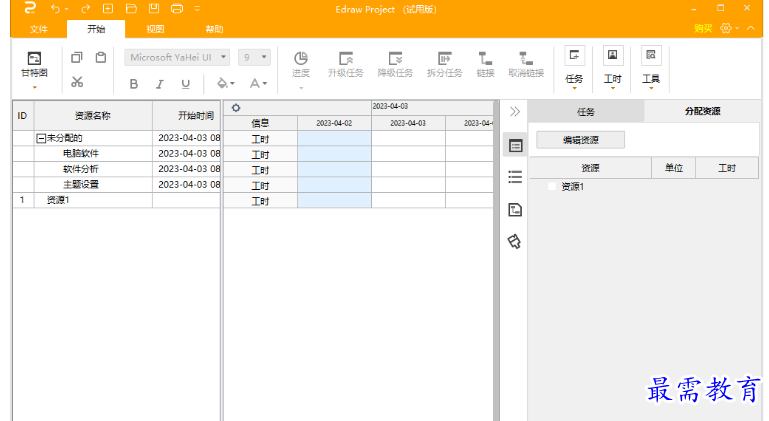Viewport: 769px width, 421px height.
Task: Expand the 进度 dropdown arrow
Action: click(301, 88)
